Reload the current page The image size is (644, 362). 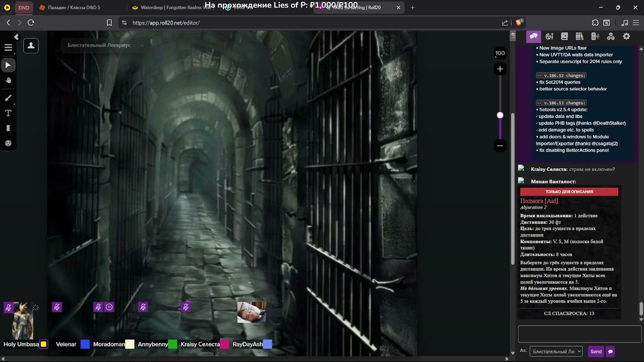(31, 23)
